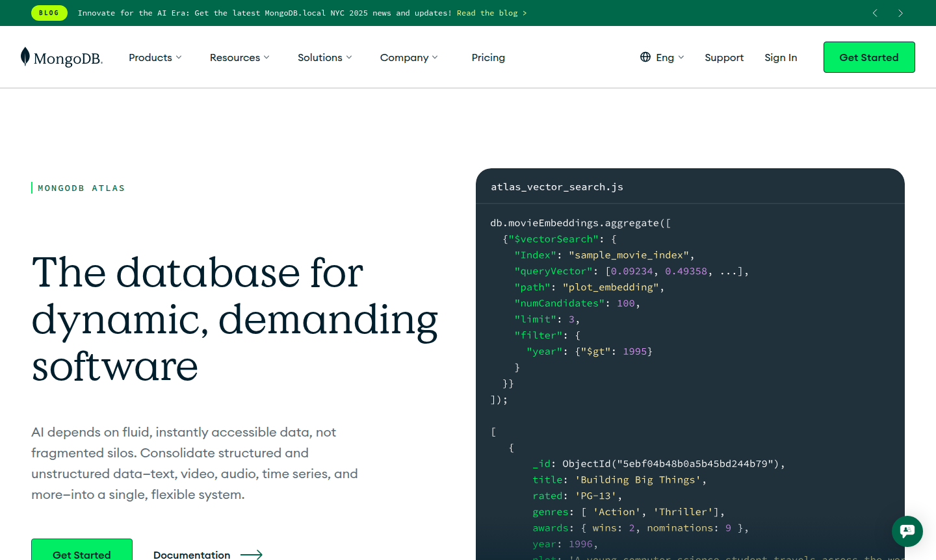Click the atlas_vector_search.js code panel title

tap(557, 186)
